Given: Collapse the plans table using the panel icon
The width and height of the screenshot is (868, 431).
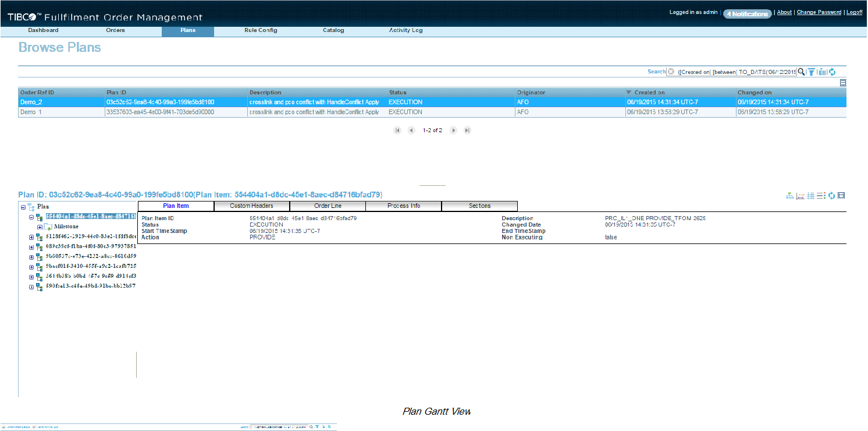Looking at the screenshot, I should coord(843,83).
